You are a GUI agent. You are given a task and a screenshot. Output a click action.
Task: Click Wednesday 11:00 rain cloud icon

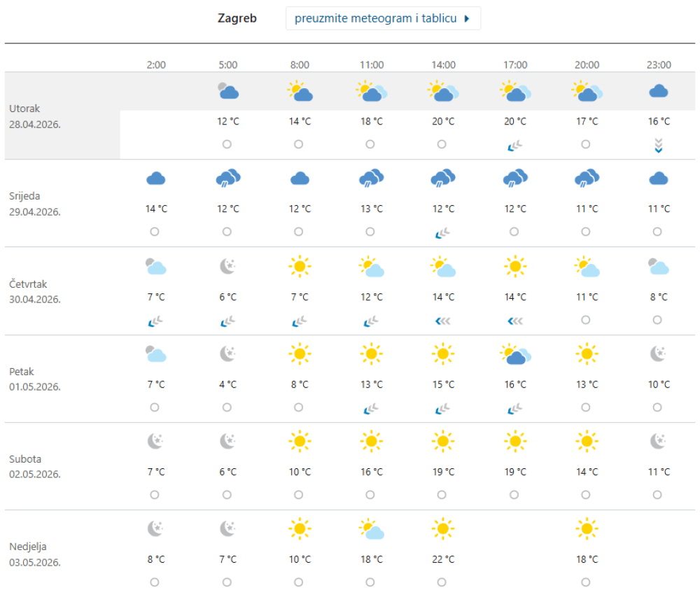tap(372, 179)
